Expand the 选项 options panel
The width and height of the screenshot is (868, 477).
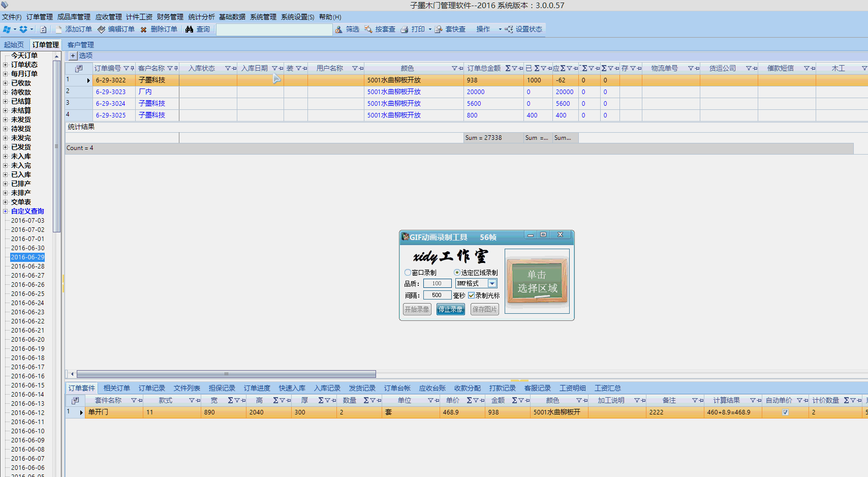click(73, 55)
